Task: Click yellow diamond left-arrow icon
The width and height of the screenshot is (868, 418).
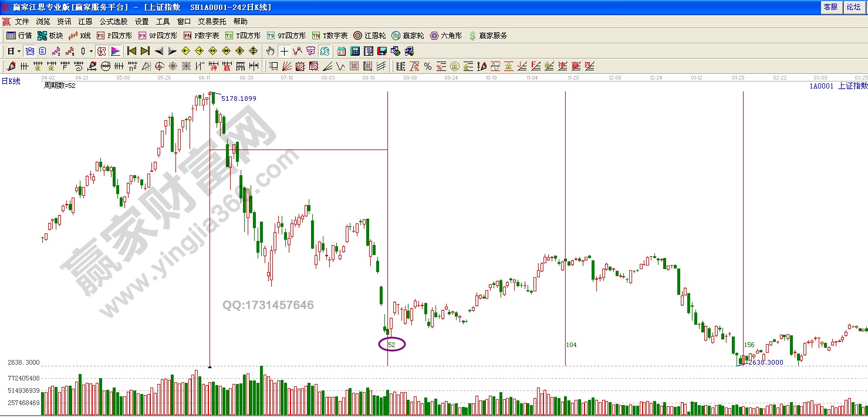Action: click(x=185, y=51)
